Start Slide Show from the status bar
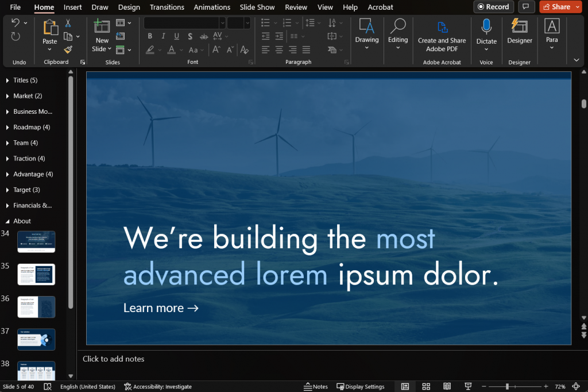Viewport: 588px width, 392px height. pos(467,386)
